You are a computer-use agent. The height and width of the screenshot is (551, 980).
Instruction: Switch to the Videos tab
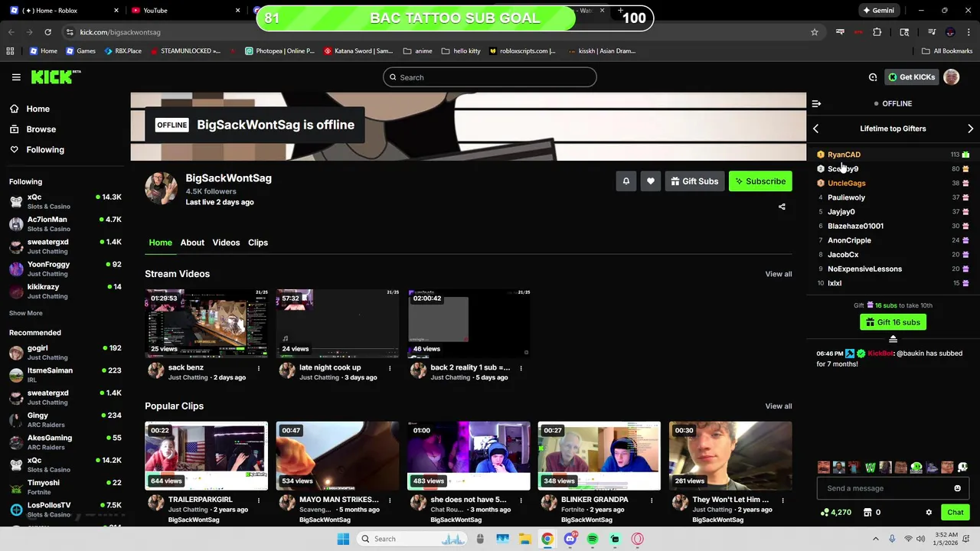(226, 243)
